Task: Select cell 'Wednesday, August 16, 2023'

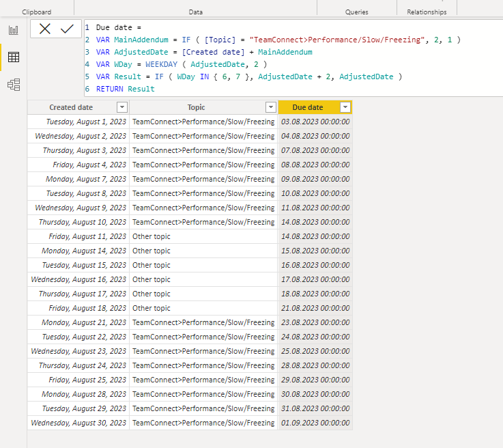Action: point(78,279)
